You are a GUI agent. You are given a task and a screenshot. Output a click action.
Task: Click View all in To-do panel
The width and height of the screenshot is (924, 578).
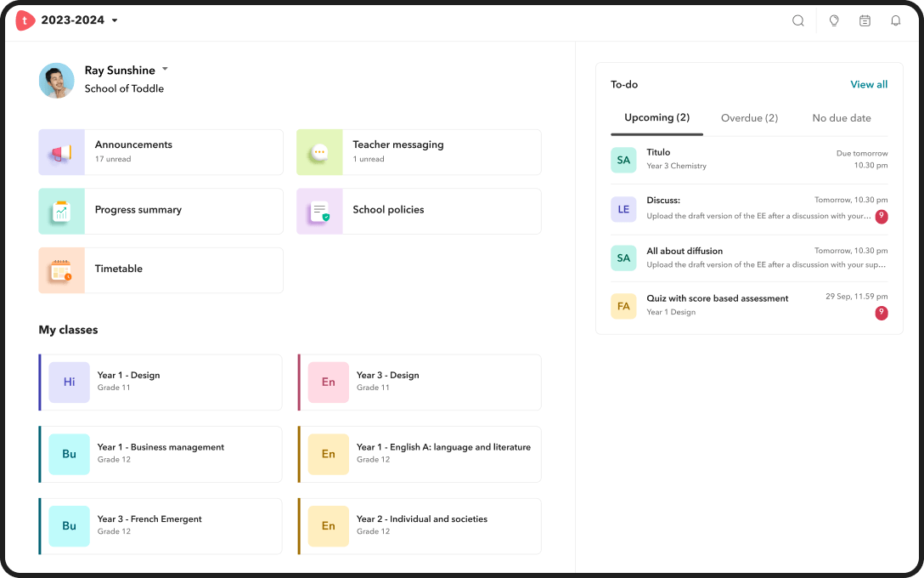tap(869, 84)
